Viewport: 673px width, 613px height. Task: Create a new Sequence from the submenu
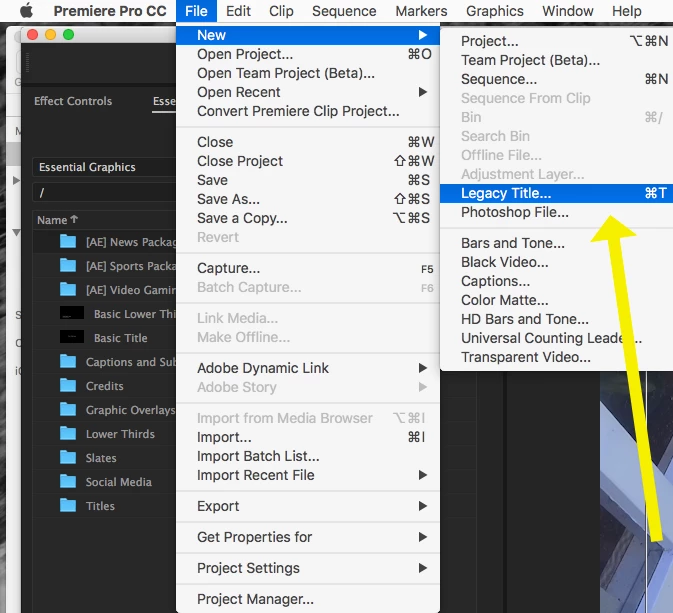click(x=556, y=79)
